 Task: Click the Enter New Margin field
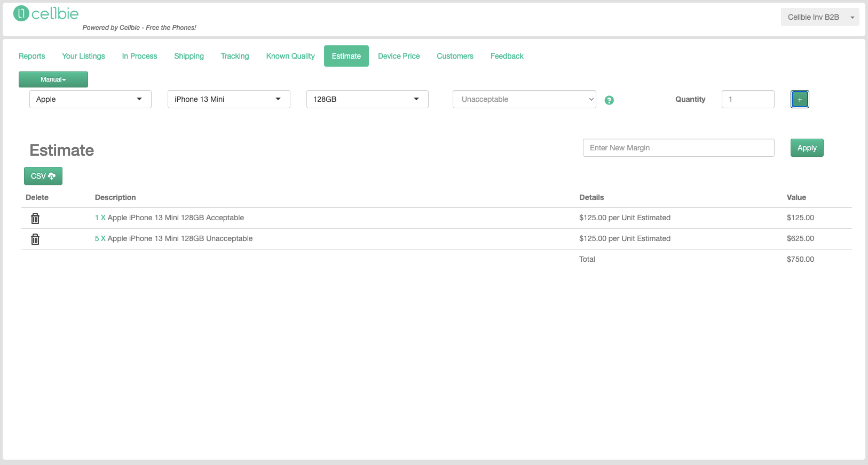tap(678, 148)
